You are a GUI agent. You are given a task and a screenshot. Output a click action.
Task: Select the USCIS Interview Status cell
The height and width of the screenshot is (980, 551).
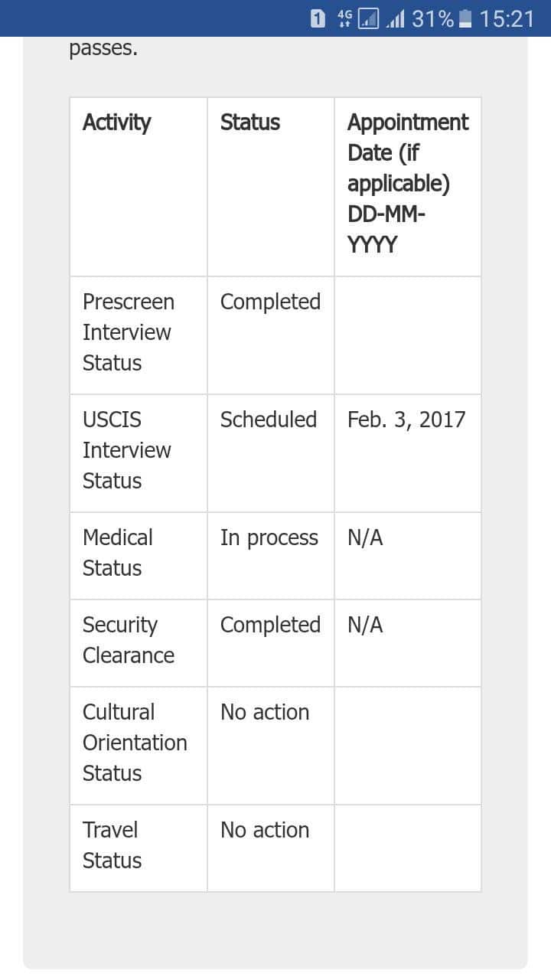[127, 450]
